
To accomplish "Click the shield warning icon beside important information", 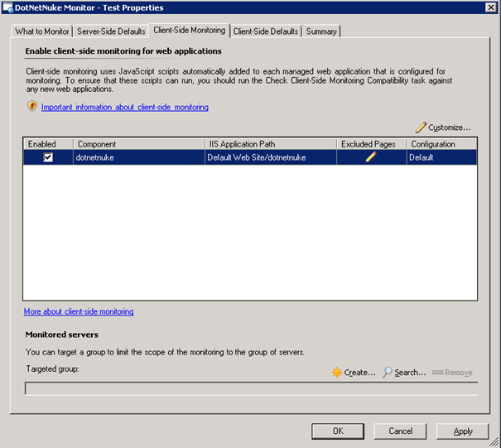I will [32, 106].
